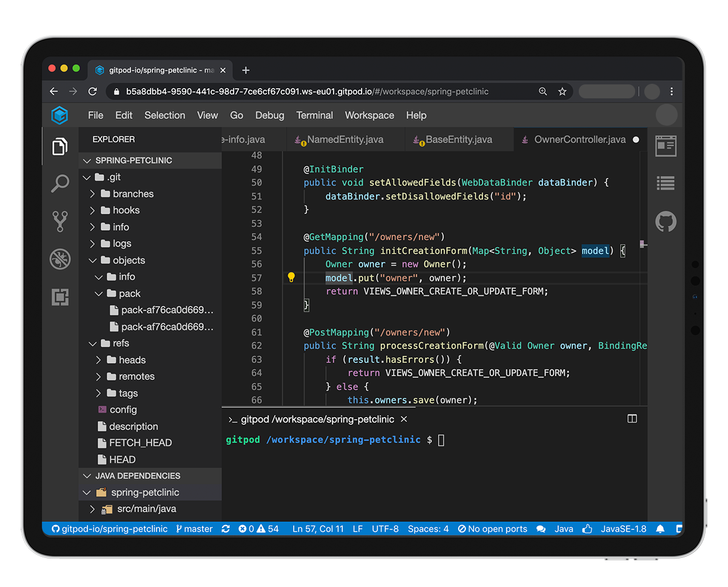Expand the heads folder
This screenshot has width=728, height=587.
[98, 360]
